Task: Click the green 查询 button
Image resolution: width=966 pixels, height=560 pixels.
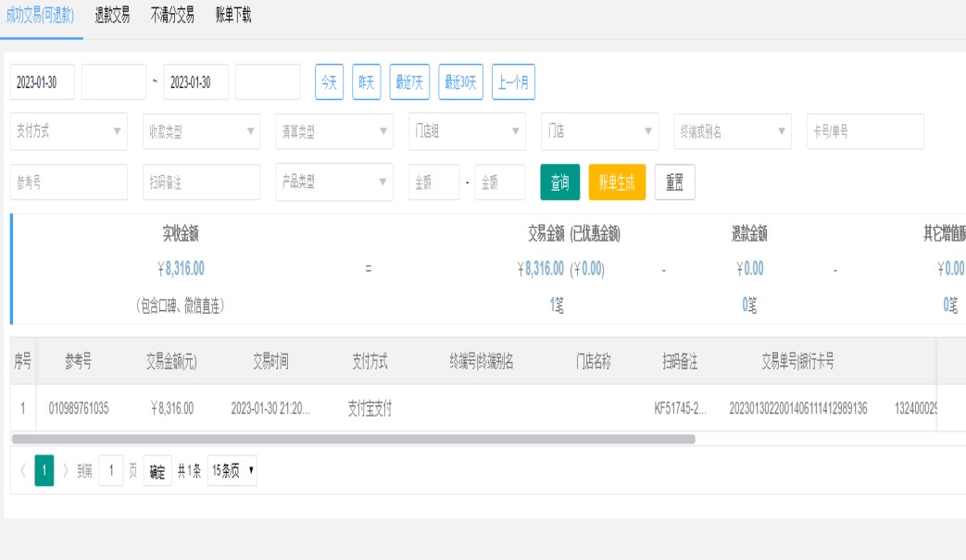Action: click(560, 182)
